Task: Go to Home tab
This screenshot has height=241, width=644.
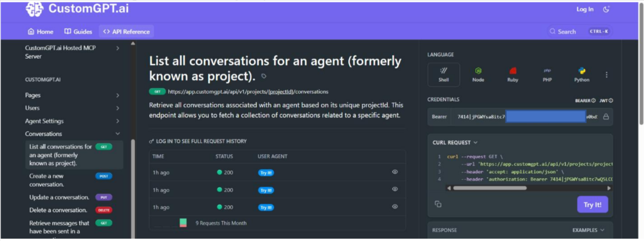Action: click(40, 32)
